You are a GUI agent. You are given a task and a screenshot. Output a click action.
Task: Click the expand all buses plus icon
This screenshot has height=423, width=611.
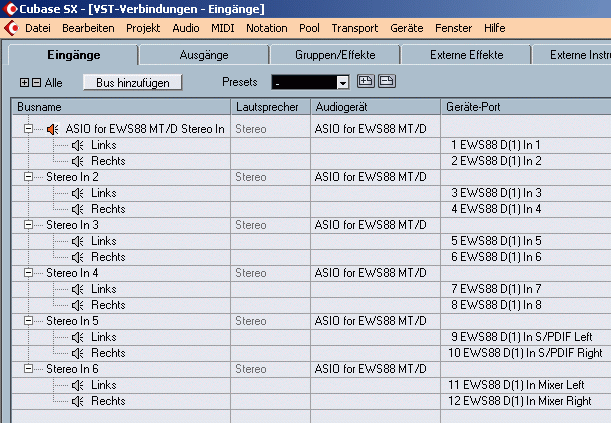[24, 82]
